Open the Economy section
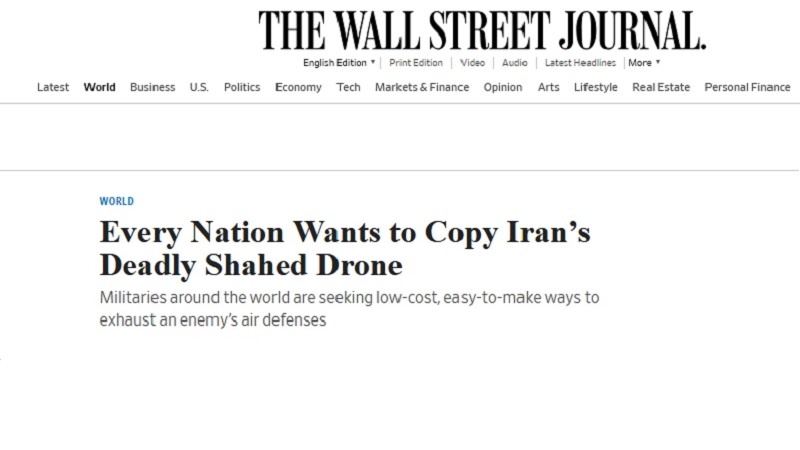Viewport: 800px width, 450px height. [x=298, y=87]
